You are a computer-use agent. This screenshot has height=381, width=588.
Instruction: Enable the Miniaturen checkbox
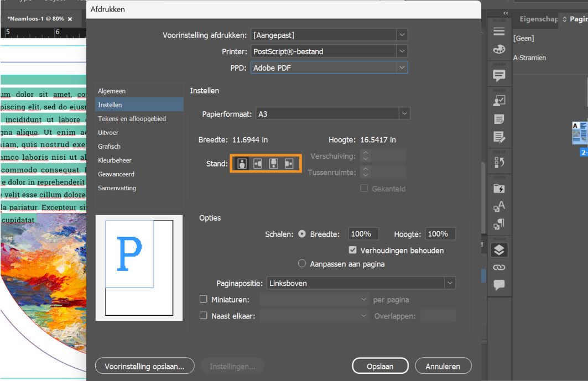203,299
